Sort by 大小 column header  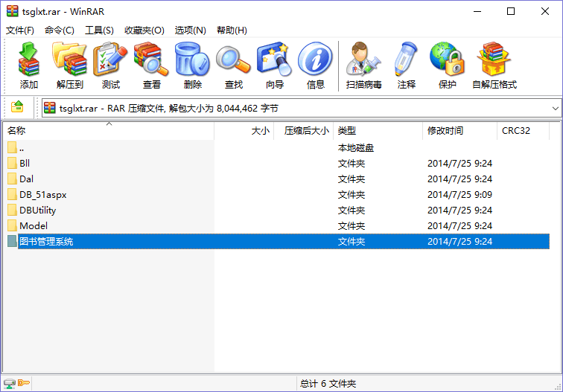244,131
